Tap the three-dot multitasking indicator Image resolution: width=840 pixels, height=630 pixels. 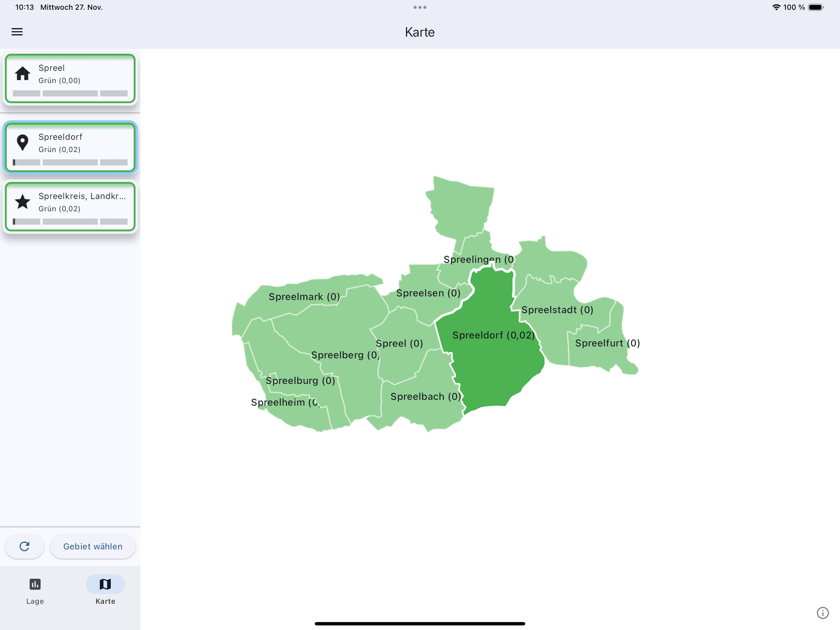click(x=420, y=7)
